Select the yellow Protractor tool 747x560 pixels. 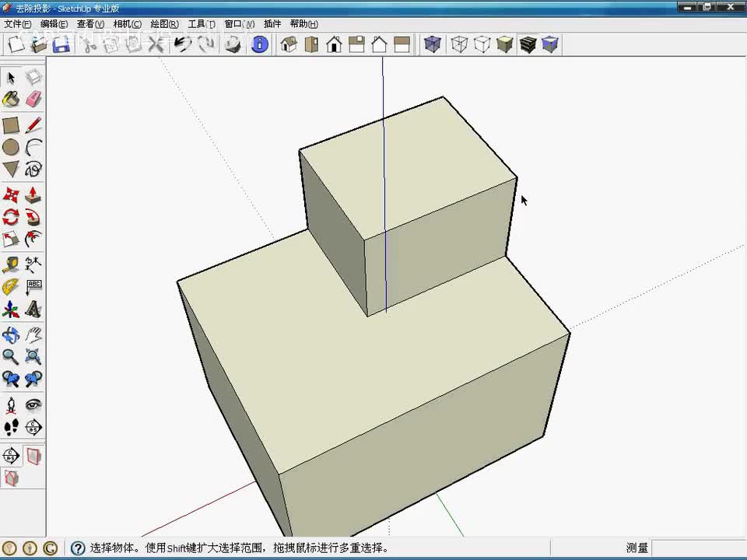pos(11,287)
